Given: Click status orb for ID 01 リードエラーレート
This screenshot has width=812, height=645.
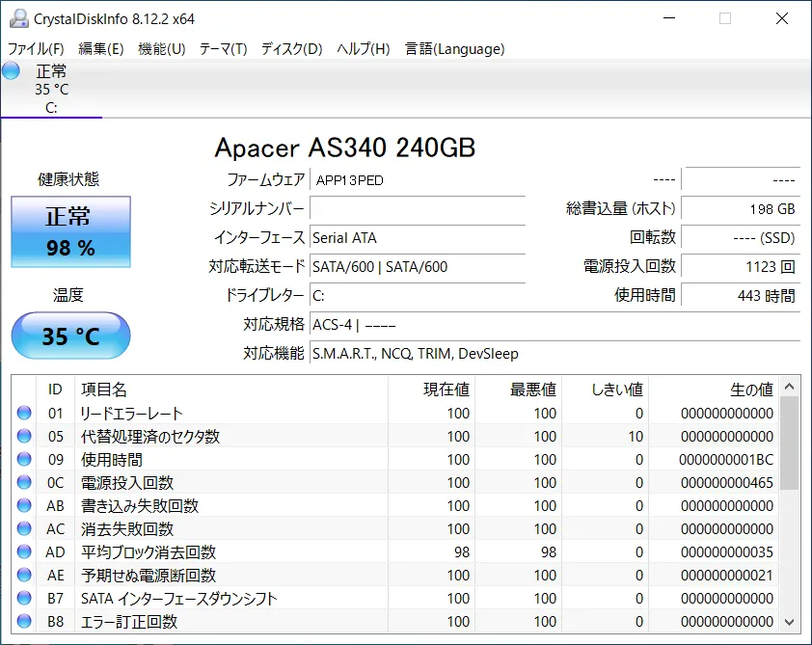Looking at the screenshot, I should pos(24,413).
